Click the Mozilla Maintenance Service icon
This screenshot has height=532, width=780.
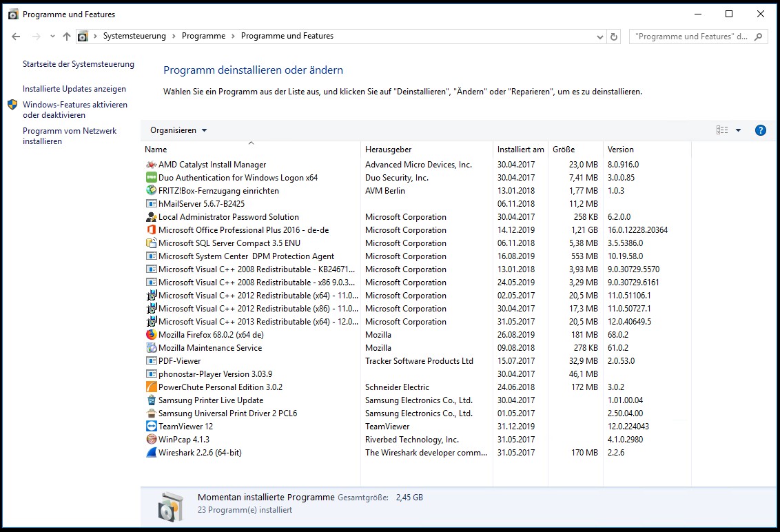[151, 348]
